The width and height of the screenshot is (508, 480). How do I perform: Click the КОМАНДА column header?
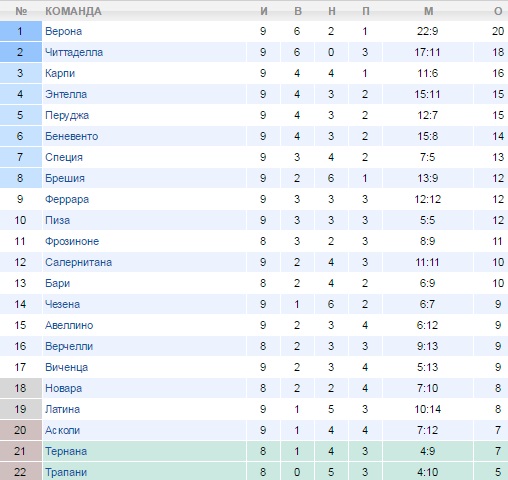point(73,11)
